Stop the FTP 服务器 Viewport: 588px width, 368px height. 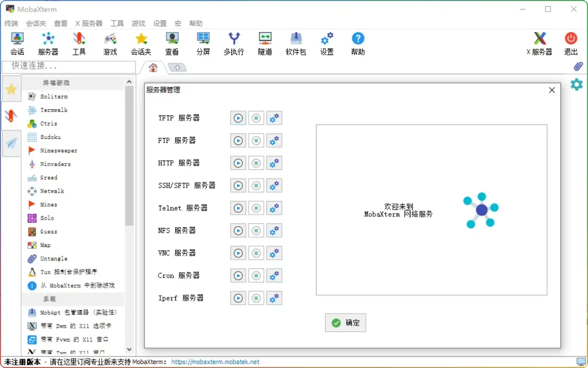tap(256, 141)
